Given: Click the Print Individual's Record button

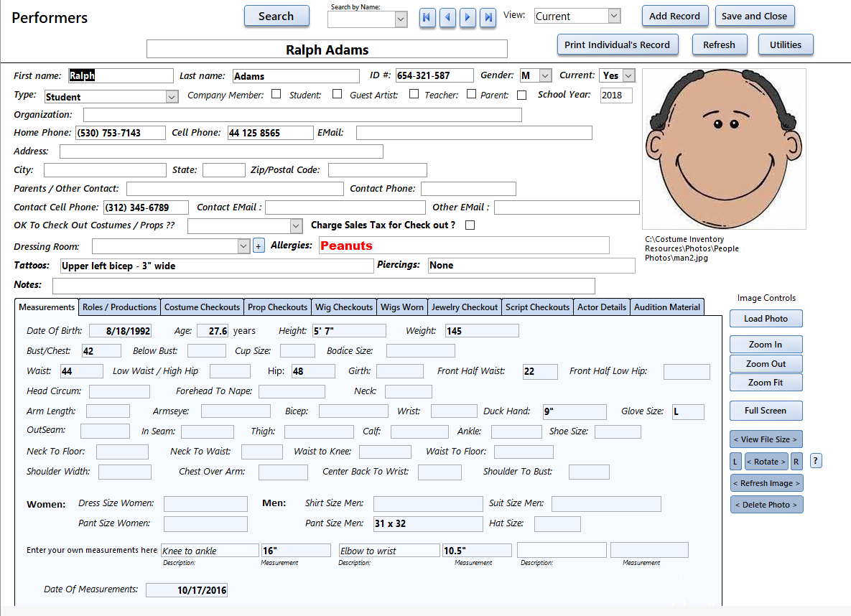Looking at the screenshot, I should (617, 45).
